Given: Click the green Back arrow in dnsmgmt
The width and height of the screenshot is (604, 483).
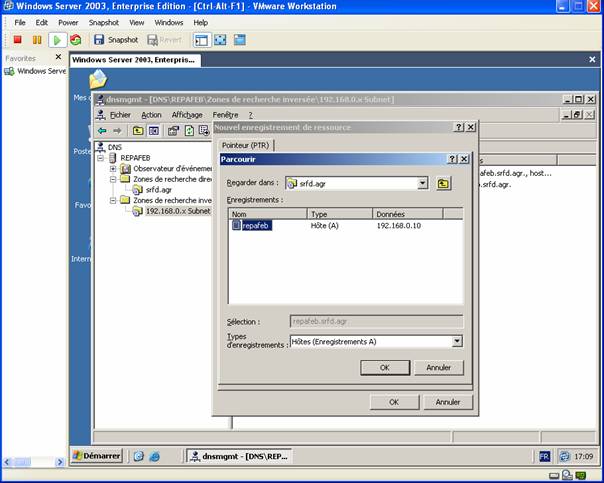Looking at the screenshot, I should (x=102, y=131).
